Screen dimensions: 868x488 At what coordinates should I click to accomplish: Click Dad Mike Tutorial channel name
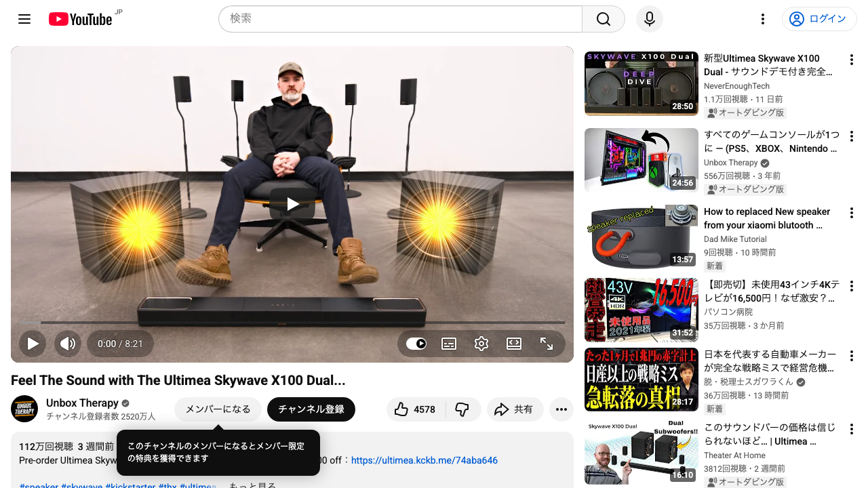(735, 239)
